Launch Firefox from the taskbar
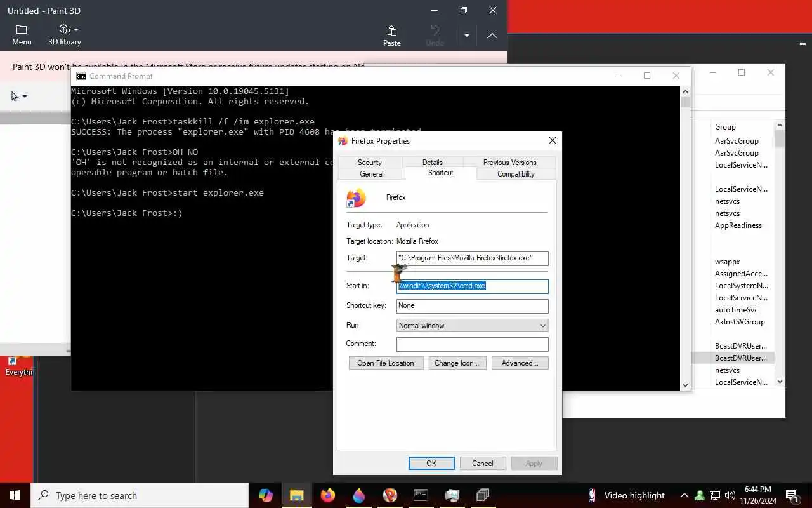The image size is (812, 508). pos(328,495)
